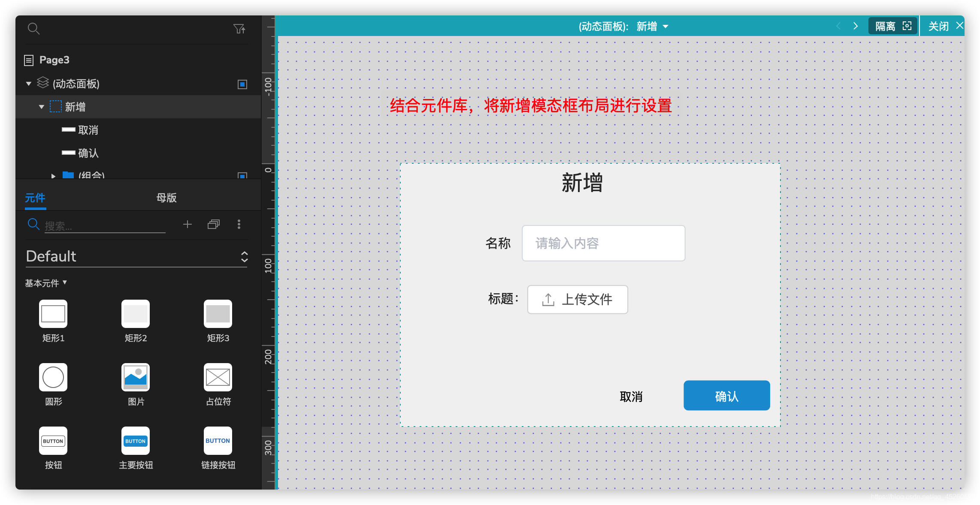Collapse the 新增 state node
This screenshot has width=980, height=505.
tap(42, 107)
